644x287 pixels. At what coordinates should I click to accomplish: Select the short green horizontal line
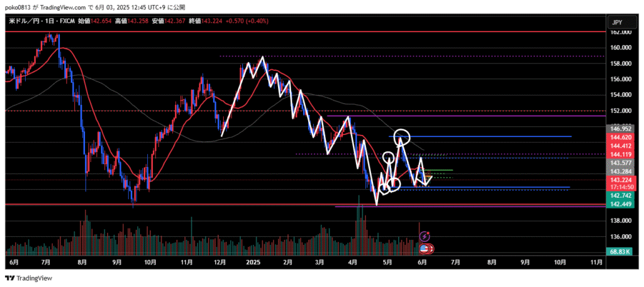(x=440, y=170)
